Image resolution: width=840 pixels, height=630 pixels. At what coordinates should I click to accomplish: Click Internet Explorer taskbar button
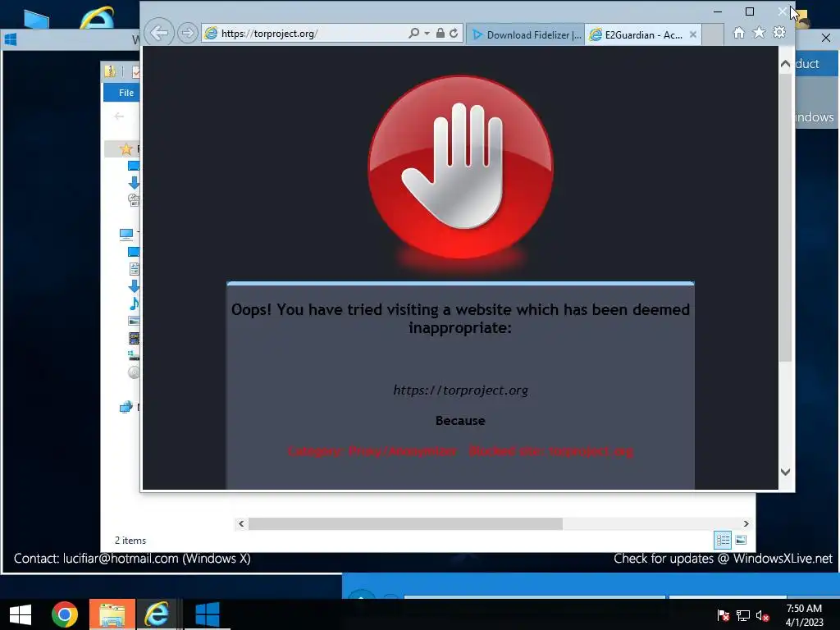pyautogui.click(x=157, y=614)
